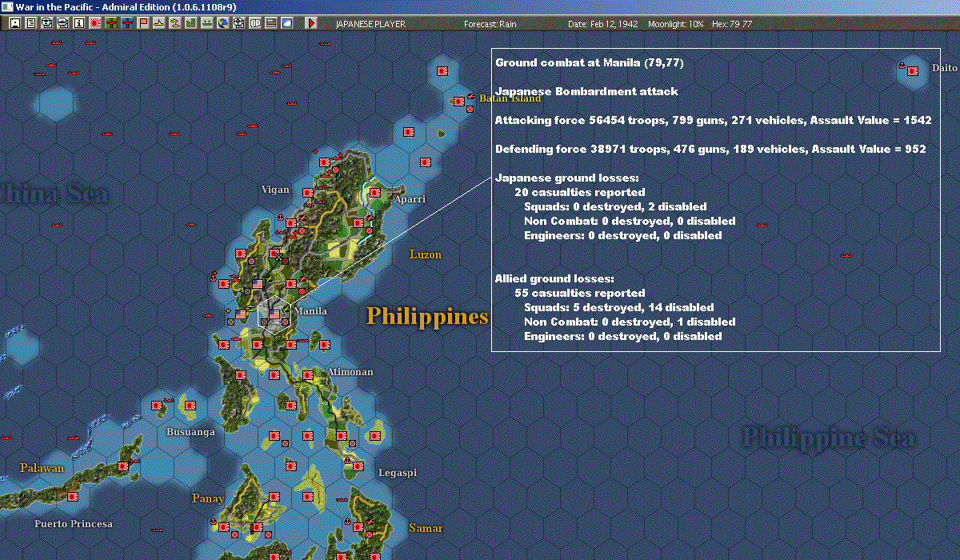Click the red play arrow end-turn button
The width and height of the screenshot is (960, 560).
tap(311, 23)
